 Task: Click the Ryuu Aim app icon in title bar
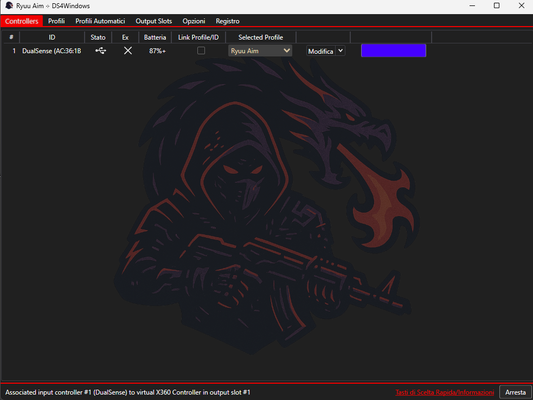coord(9,6)
